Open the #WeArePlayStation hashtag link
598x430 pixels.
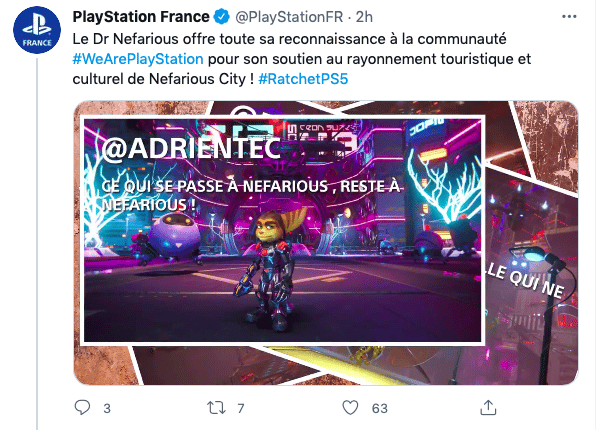coord(138,59)
